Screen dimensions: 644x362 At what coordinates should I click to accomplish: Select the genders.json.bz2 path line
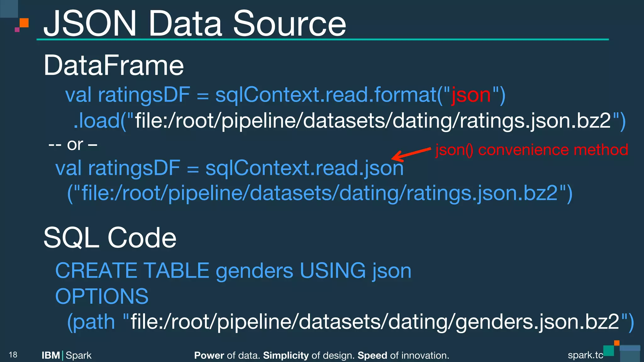pyautogui.click(x=351, y=322)
